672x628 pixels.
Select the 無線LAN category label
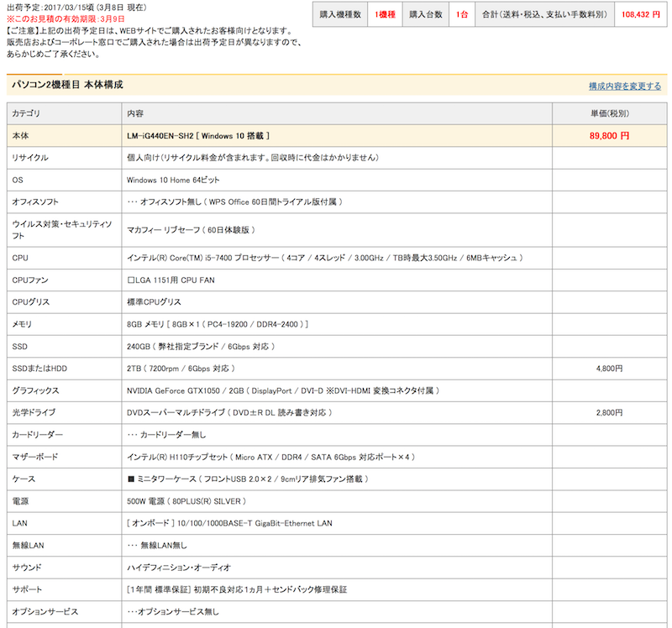[28, 546]
